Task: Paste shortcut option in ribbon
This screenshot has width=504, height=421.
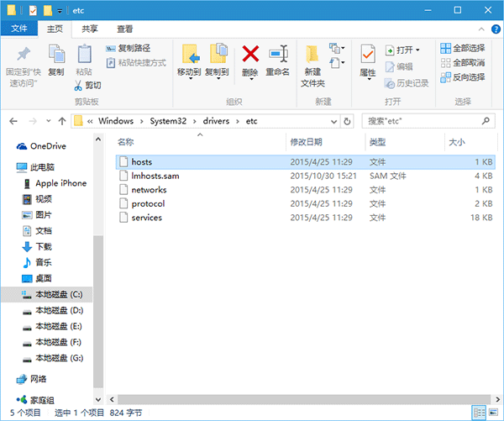Action: (136, 62)
